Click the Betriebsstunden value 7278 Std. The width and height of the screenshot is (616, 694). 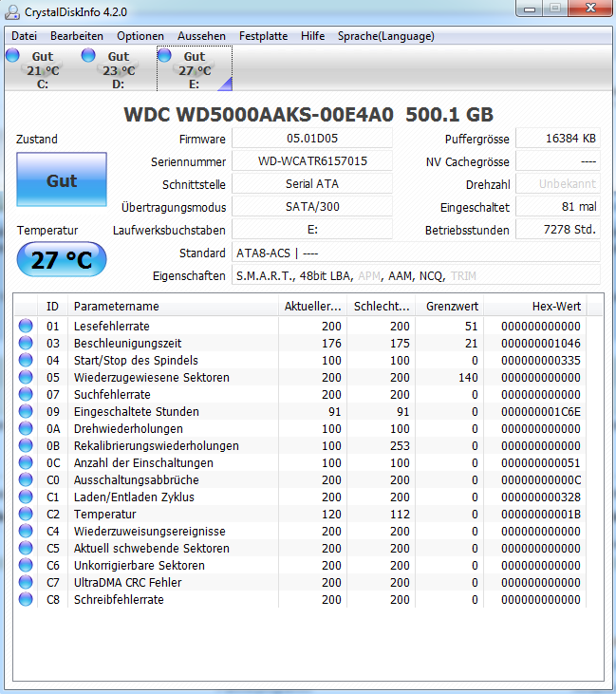coord(558,230)
